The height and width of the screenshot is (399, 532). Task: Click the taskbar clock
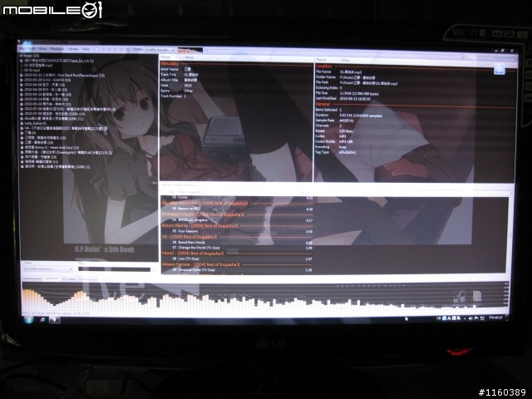pos(495,318)
